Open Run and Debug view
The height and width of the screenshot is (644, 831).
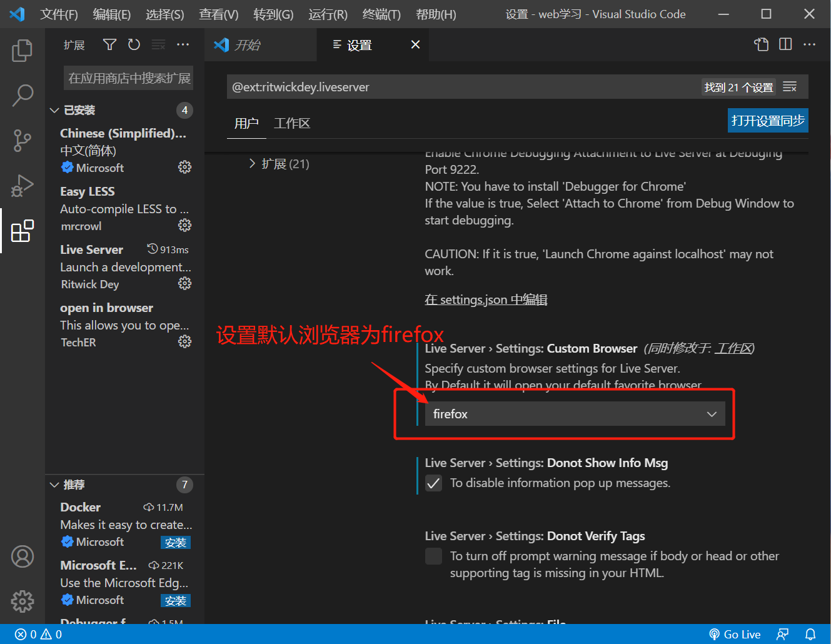click(x=23, y=186)
